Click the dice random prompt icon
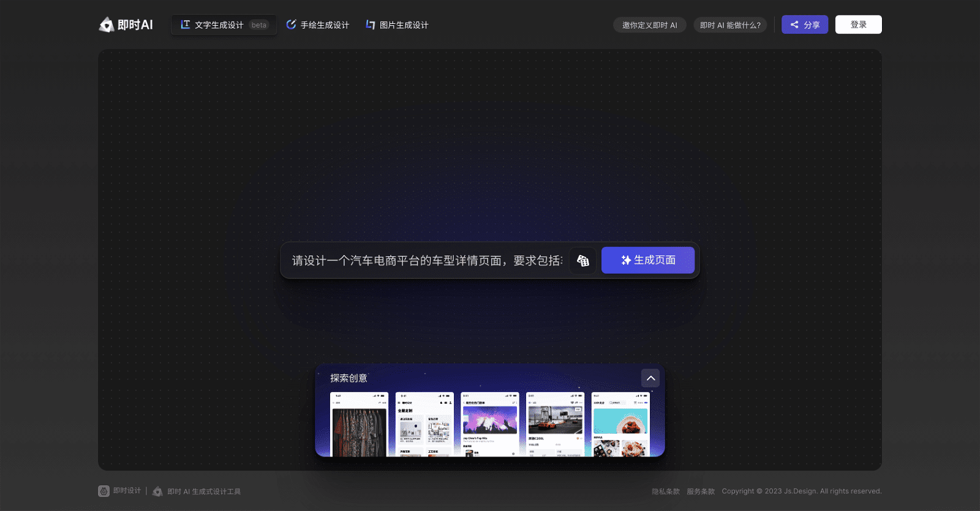Image resolution: width=980 pixels, height=511 pixels. [582, 260]
